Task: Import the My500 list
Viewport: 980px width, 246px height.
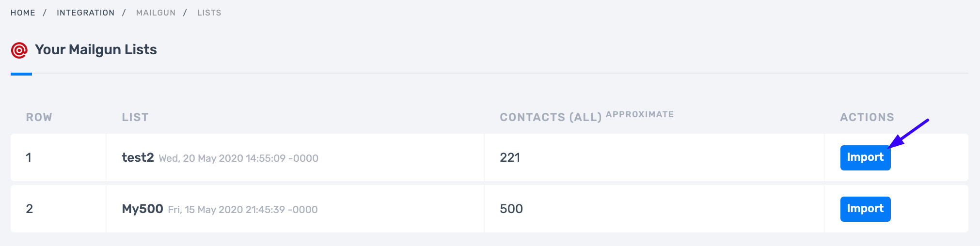Action: (x=865, y=209)
